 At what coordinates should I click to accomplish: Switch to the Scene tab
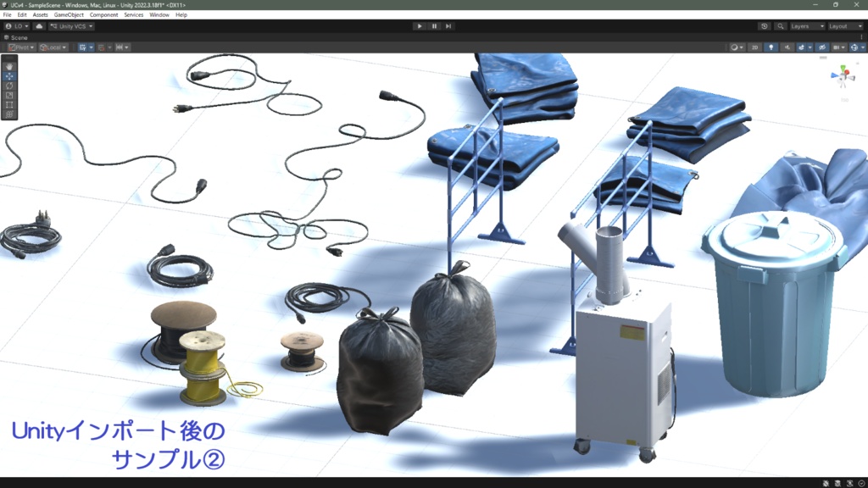click(16, 37)
